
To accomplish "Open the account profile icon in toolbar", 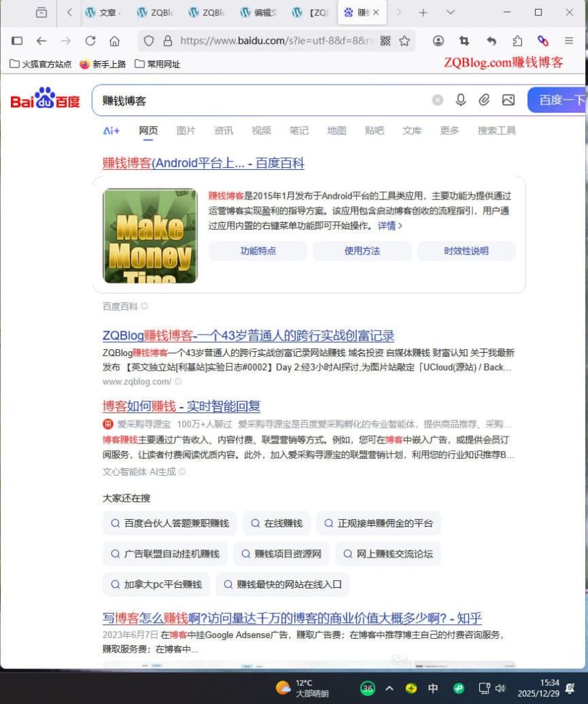I will [438, 41].
